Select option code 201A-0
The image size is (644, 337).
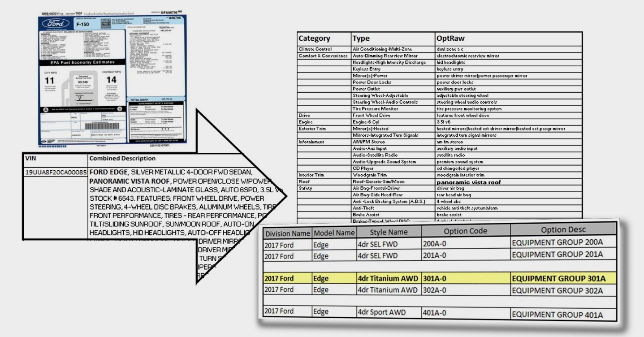(466, 256)
